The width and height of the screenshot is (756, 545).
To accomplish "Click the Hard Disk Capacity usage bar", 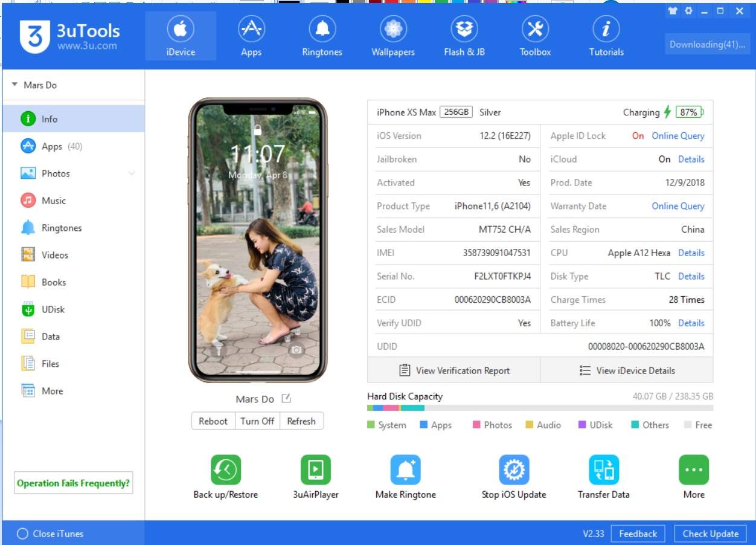I will [540, 408].
